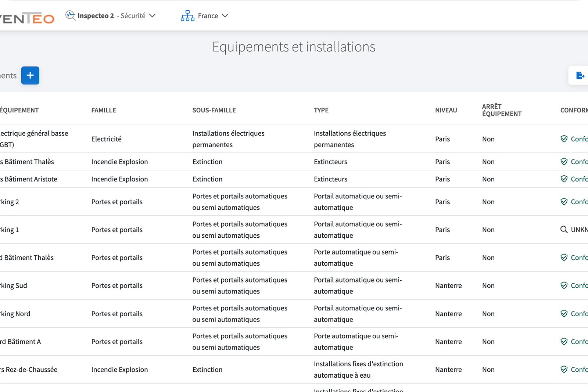Image resolution: width=588 pixels, height=392 pixels.
Task: Click the shield icon in the Bâtiment A row
Action: pos(564,342)
